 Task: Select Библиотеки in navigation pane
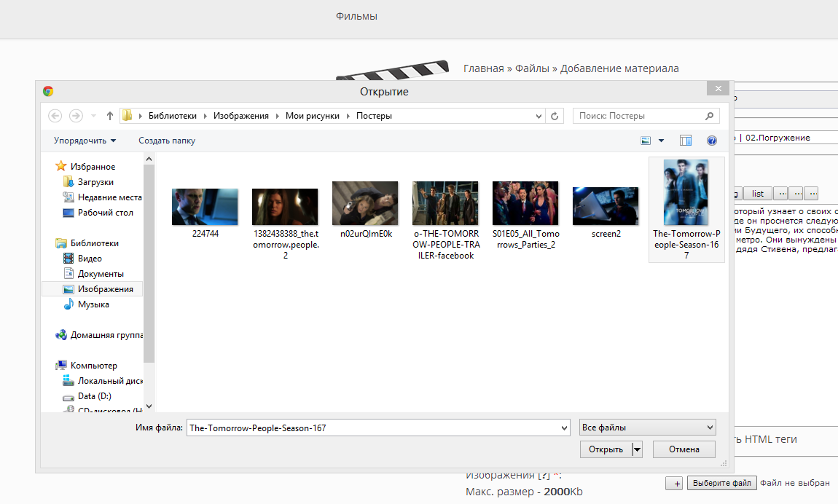click(x=95, y=243)
